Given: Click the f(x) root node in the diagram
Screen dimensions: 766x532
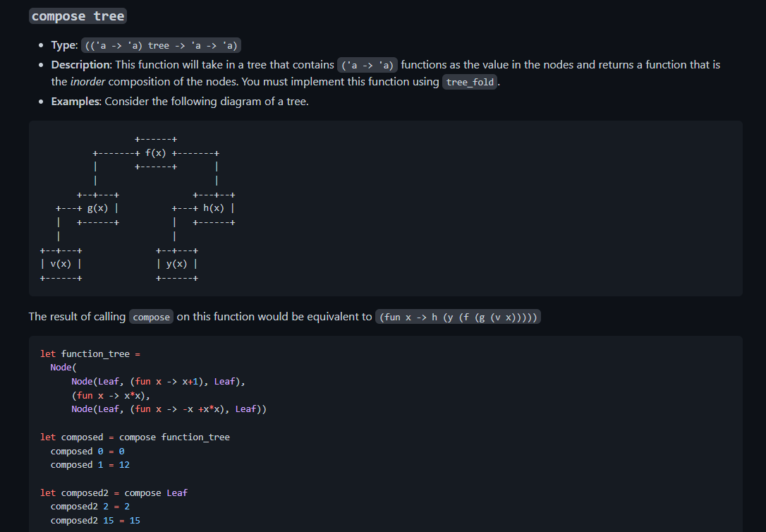Looking at the screenshot, I should [155, 152].
